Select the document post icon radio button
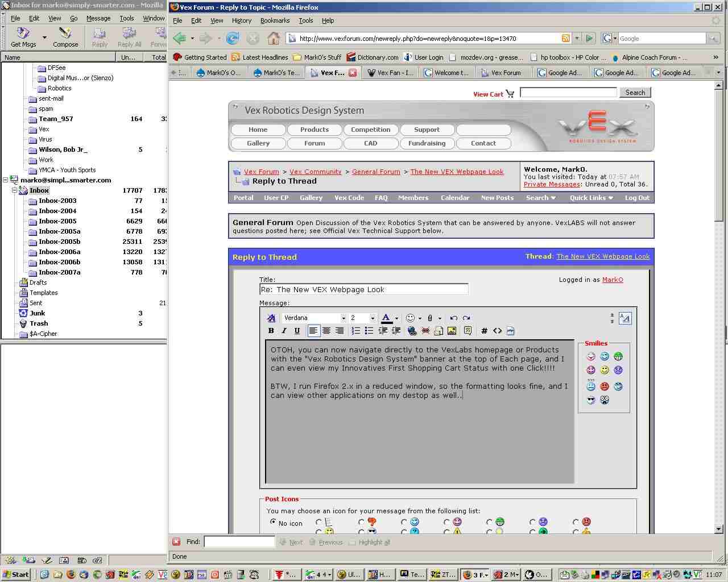 point(318,522)
